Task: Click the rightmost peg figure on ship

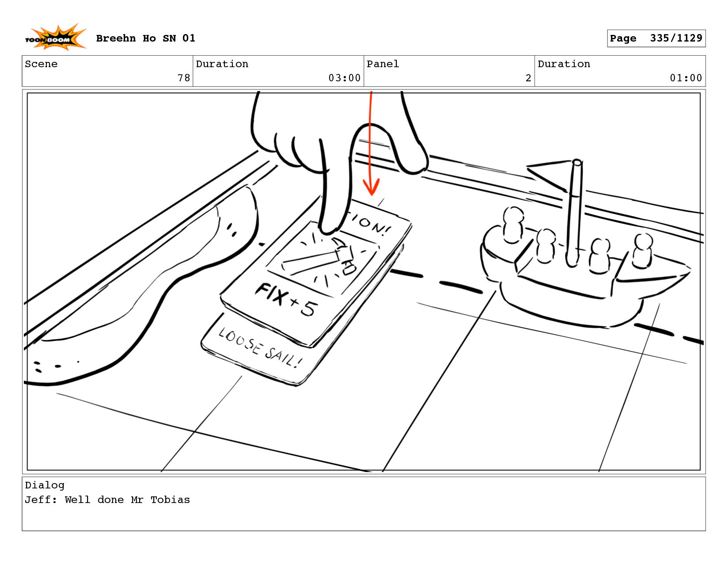Action: [x=642, y=250]
